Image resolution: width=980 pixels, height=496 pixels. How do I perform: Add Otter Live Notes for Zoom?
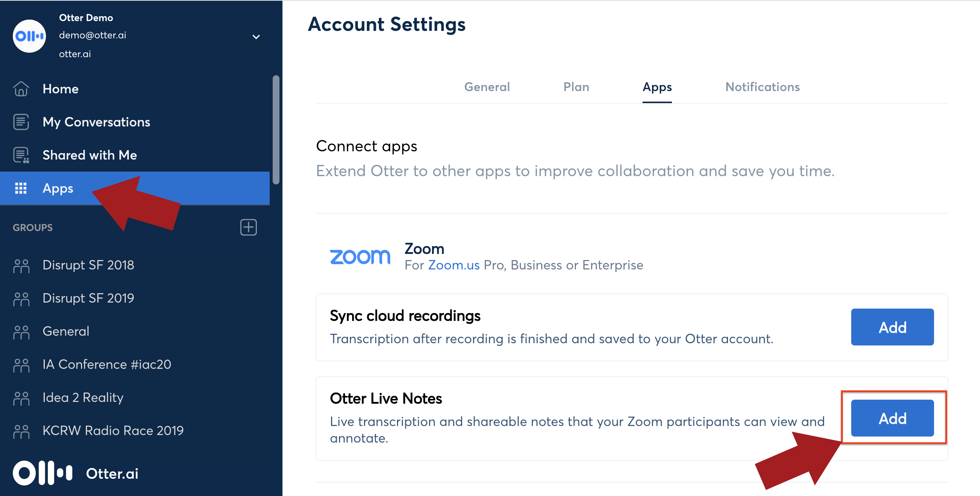(892, 418)
